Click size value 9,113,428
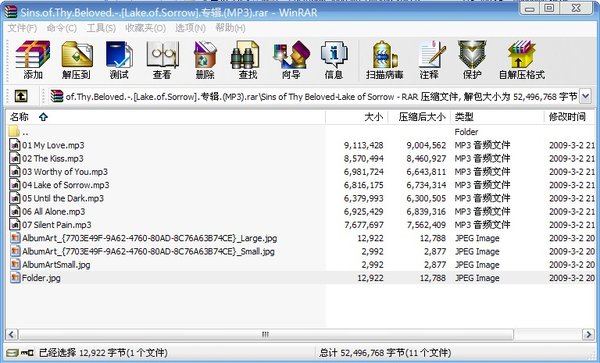The width and height of the screenshot is (600, 363). pyautogui.click(x=364, y=145)
